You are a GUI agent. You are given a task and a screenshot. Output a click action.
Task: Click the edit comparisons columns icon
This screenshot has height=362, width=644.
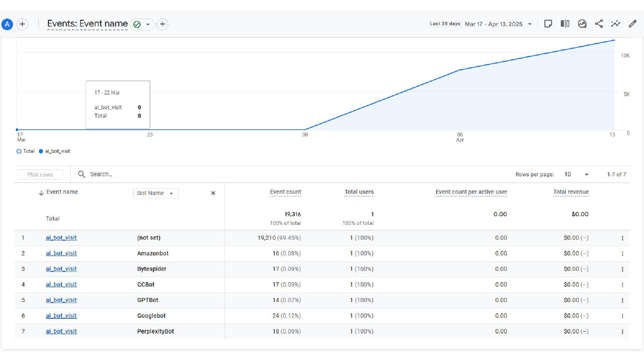click(x=565, y=24)
